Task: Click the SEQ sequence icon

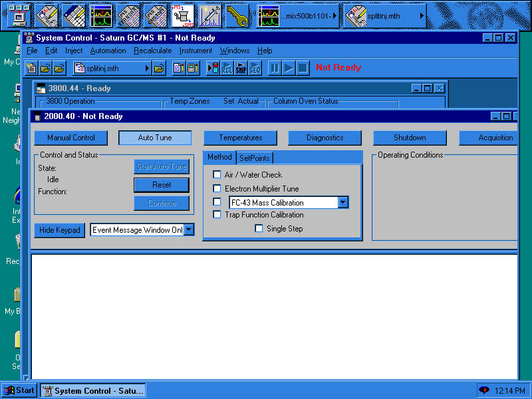Action: click(255, 68)
